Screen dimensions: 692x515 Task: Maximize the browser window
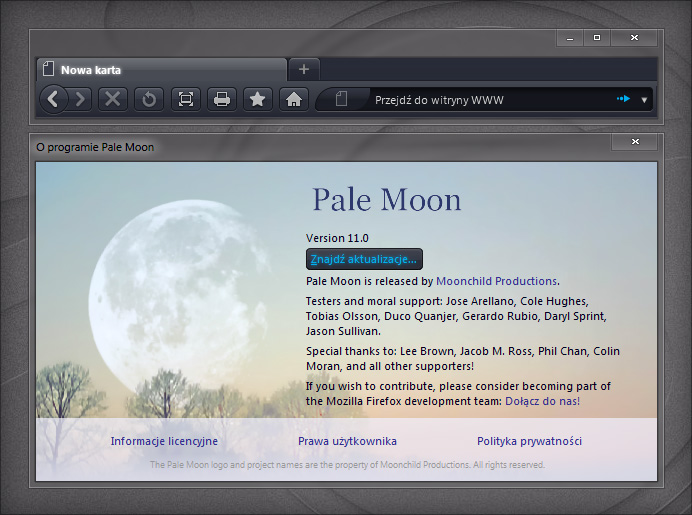click(597, 38)
